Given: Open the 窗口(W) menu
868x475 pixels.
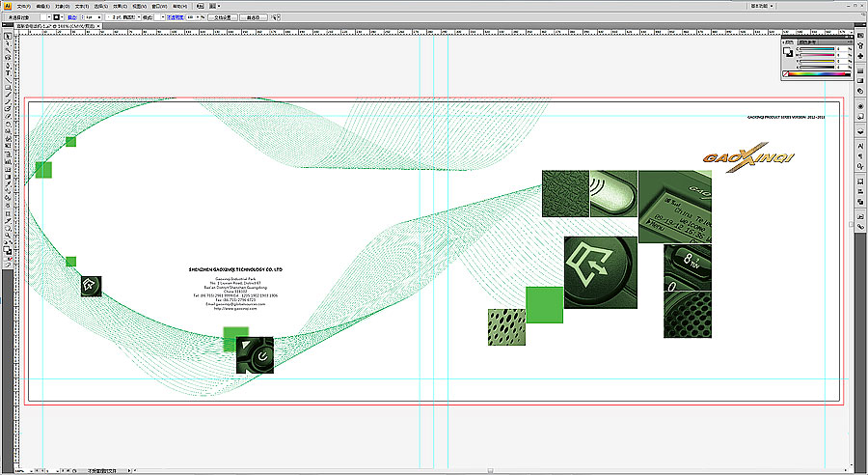Looking at the screenshot, I should coord(158,6).
